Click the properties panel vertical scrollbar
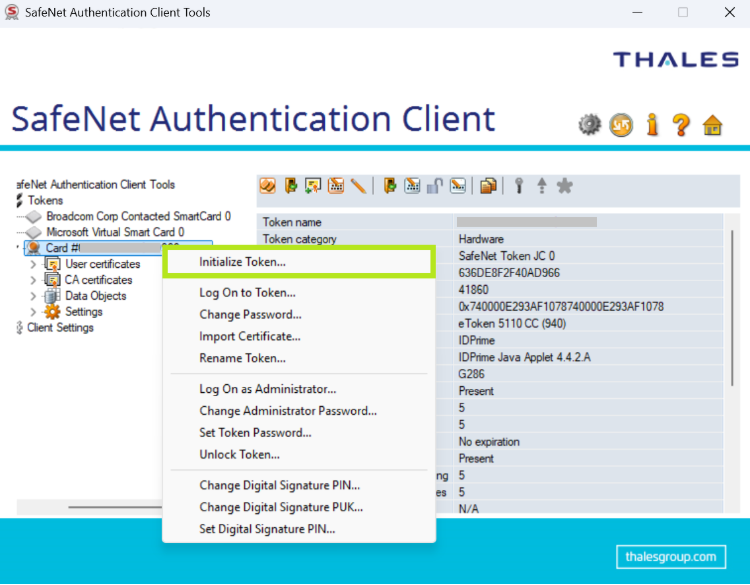 click(732, 308)
